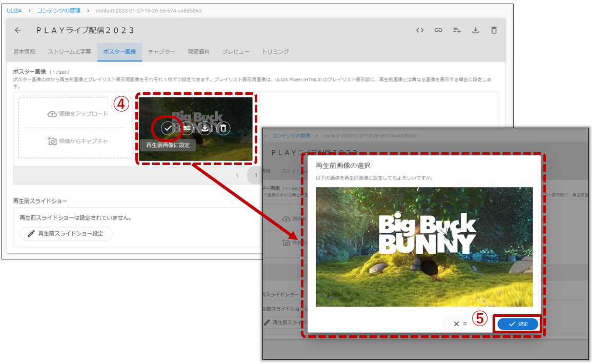Delete the poster image via thumbnail trash

223,128
